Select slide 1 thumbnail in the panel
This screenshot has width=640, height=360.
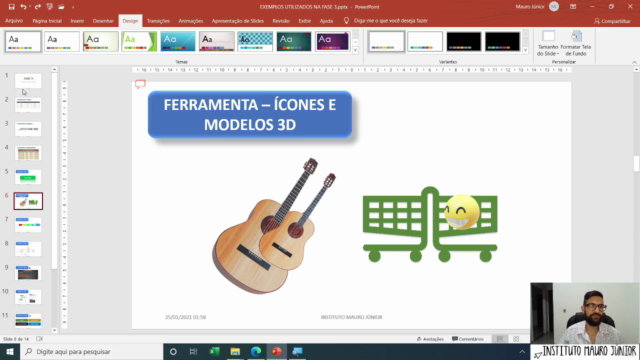point(28,81)
